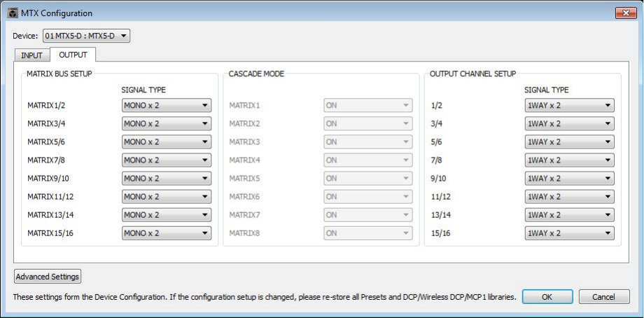Cancel the MTX Configuration dialog
The height and width of the screenshot is (318, 644).
(604, 296)
